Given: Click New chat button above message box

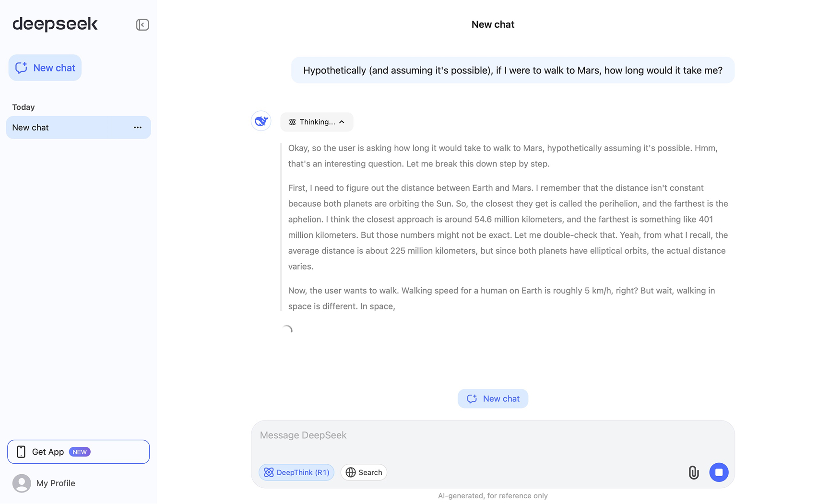Looking at the screenshot, I should click(x=493, y=399).
